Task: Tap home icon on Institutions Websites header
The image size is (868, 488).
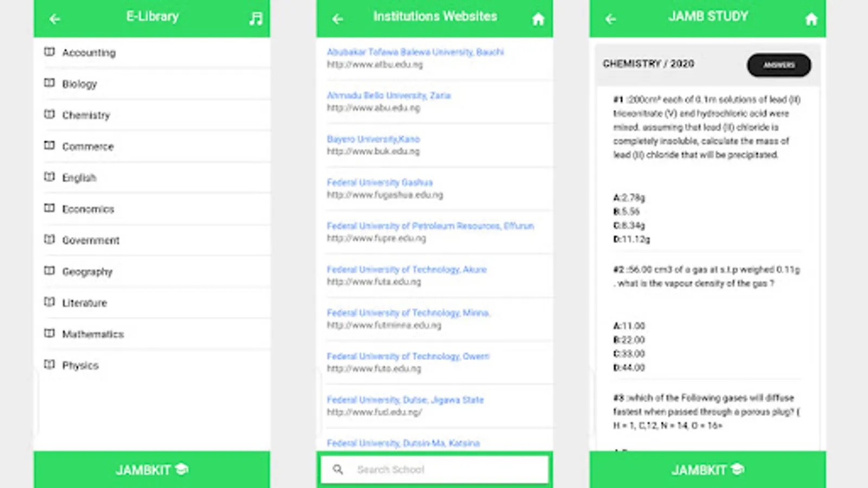Action: 538,20
